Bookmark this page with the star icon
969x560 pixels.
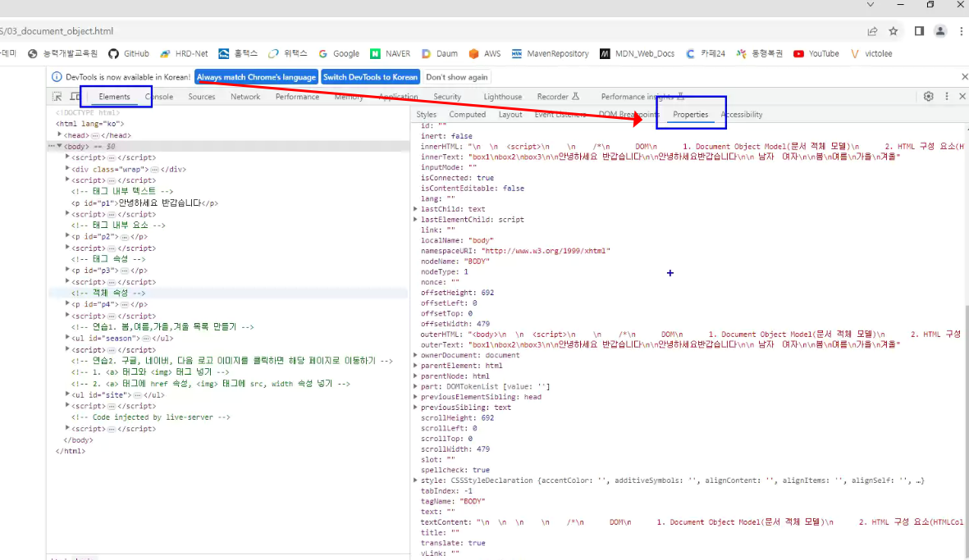tap(893, 31)
